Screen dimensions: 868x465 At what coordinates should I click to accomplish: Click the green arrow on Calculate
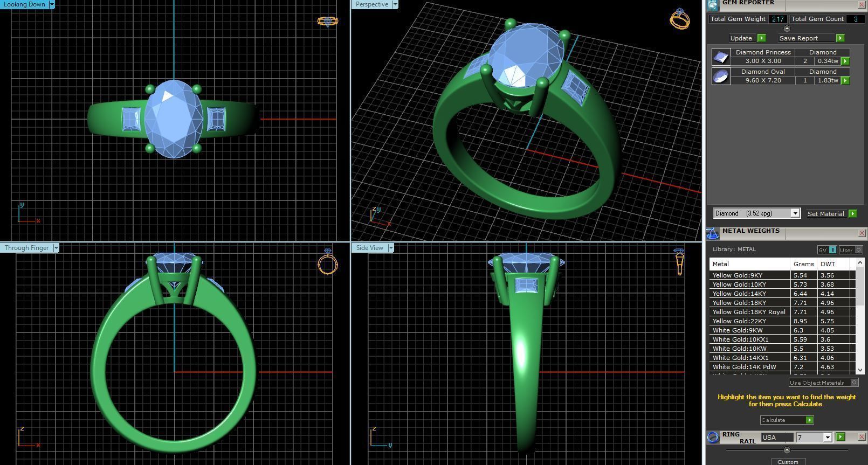coord(809,420)
